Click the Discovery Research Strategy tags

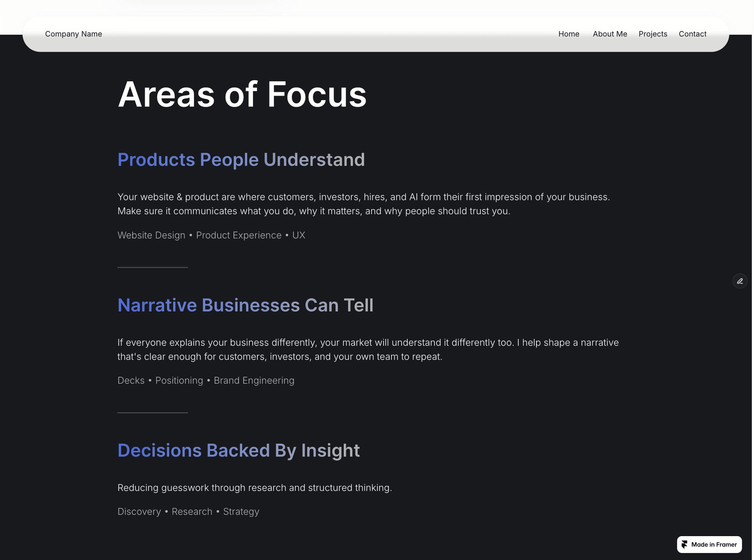pos(188,511)
